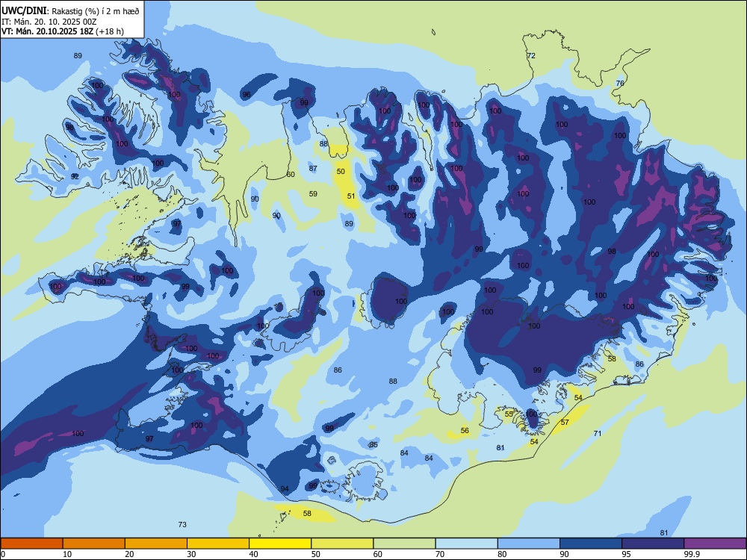Click the 80–90% medium blue legend swatch
Viewport: 747px width, 560px height.
529,544
